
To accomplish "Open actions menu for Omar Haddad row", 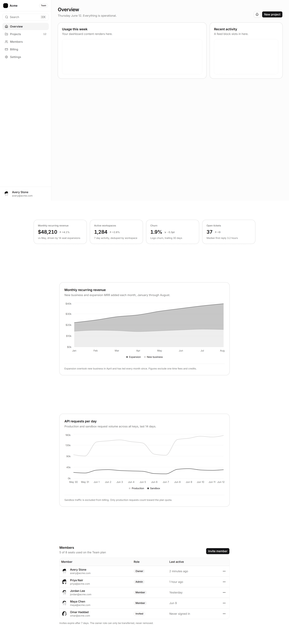I will click(224, 614).
